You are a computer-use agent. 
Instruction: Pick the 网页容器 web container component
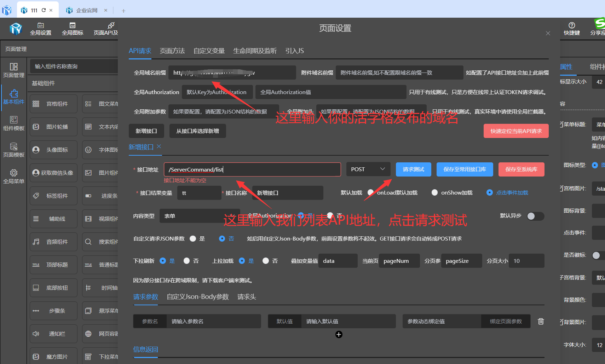[100, 334]
